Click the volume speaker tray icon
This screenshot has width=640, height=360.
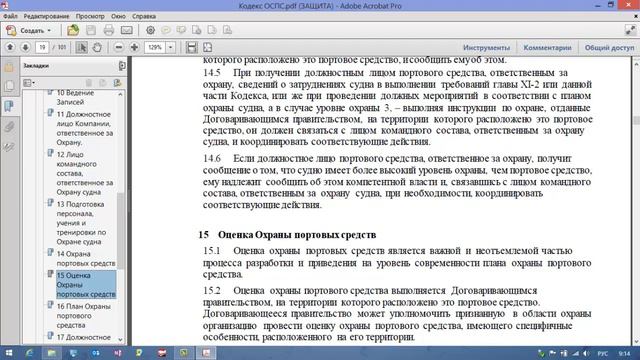coord(586,353)
